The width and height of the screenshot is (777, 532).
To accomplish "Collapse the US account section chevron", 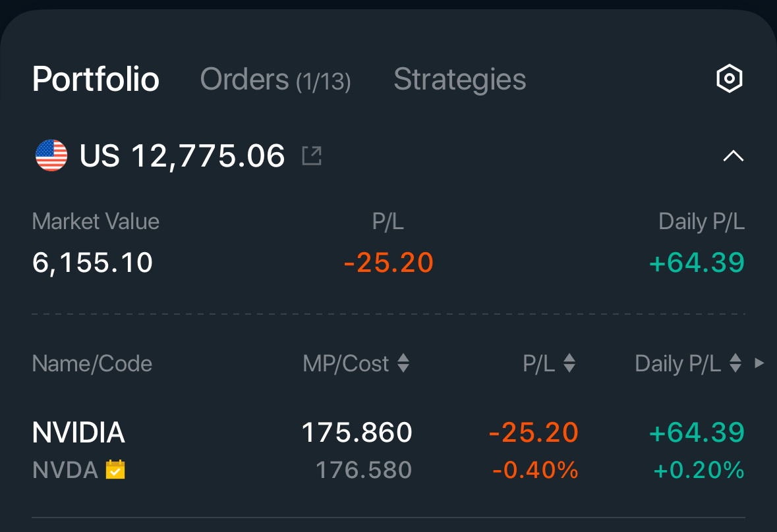I will (734, 157).
